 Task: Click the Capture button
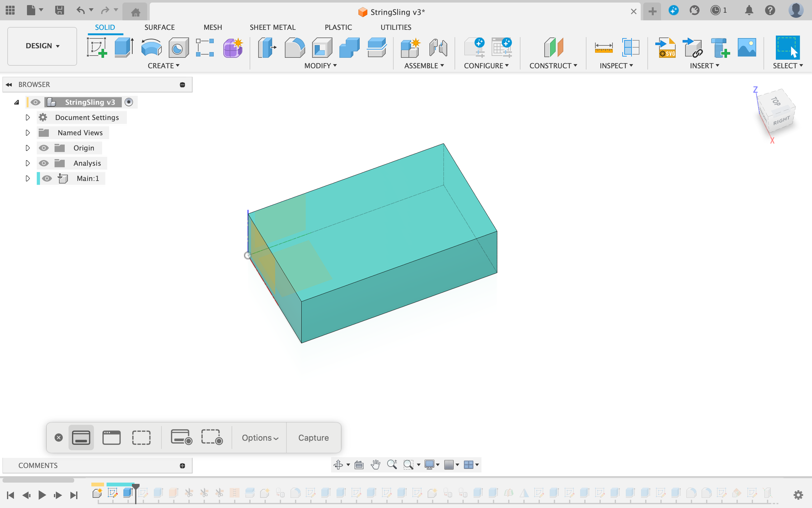[313, 438]
